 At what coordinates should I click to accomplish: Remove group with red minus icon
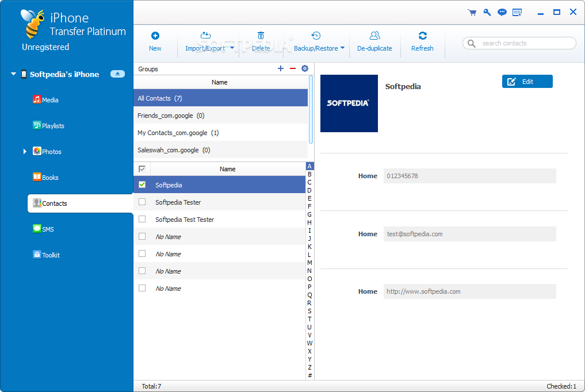coord(292,68)
